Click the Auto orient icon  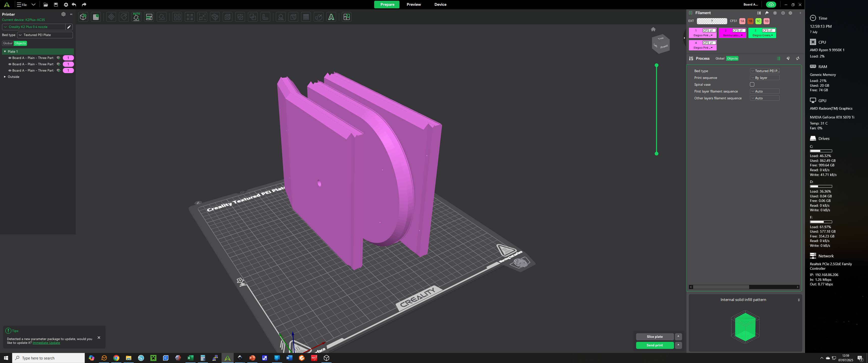137,17
